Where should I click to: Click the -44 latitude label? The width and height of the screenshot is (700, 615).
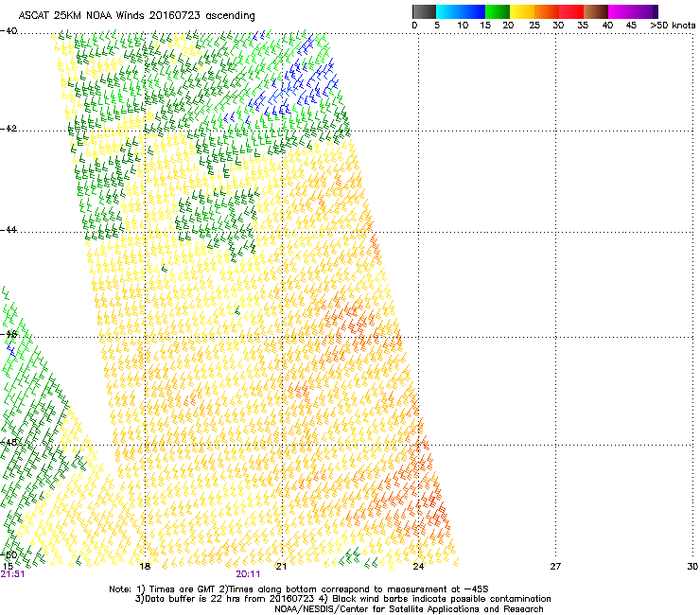pyautogui.click(x=9, y=230)
